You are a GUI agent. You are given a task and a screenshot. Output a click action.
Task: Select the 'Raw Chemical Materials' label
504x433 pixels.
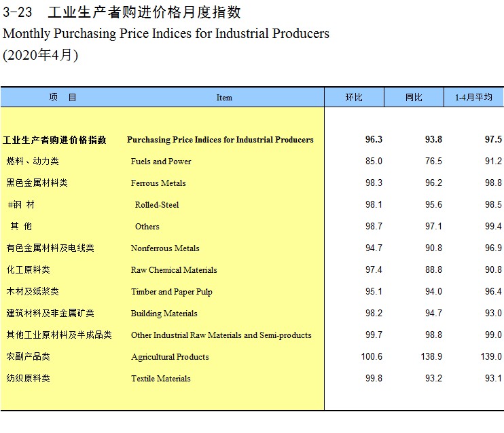(x=174, y=270)
